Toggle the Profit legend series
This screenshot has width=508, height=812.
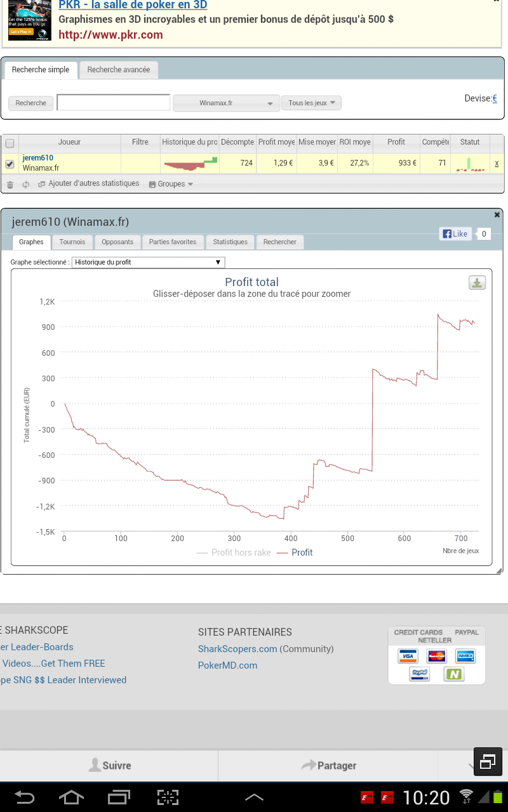(x=295, y=553)
